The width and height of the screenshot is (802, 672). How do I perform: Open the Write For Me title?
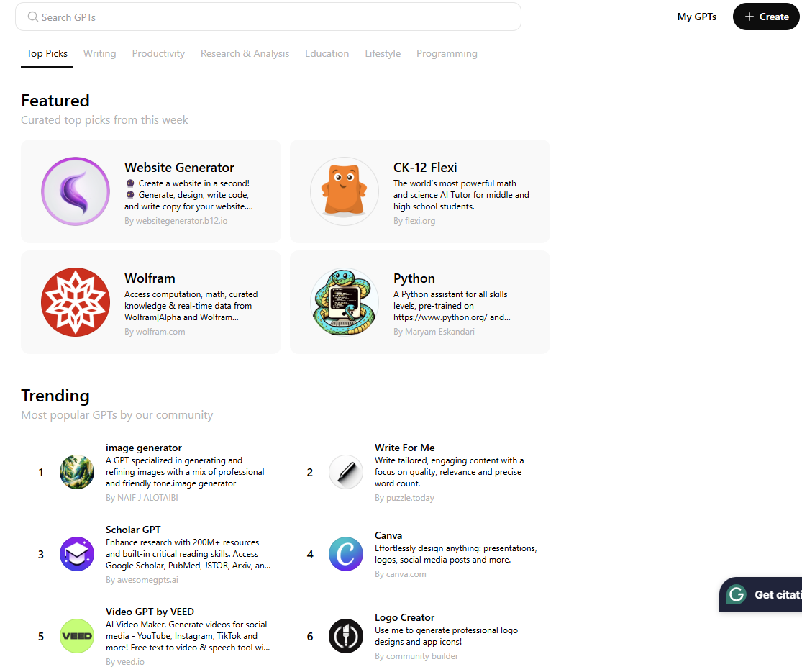(404, 448)
